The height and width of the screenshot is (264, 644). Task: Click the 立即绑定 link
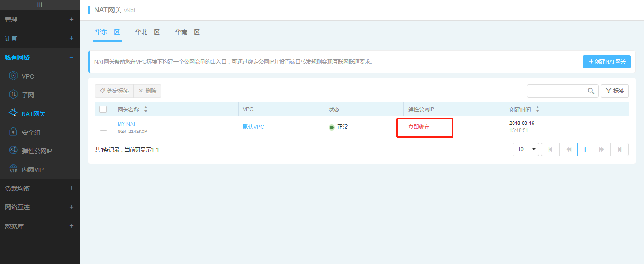(x=419, y=127)
